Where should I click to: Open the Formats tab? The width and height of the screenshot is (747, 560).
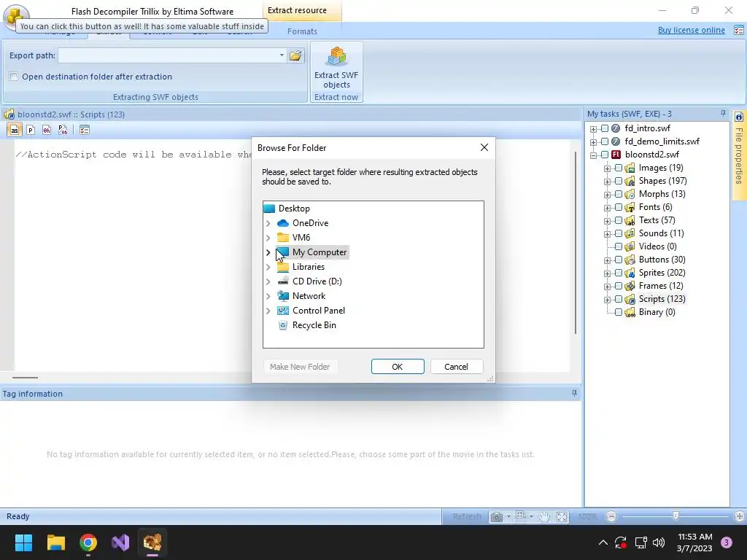302,31
